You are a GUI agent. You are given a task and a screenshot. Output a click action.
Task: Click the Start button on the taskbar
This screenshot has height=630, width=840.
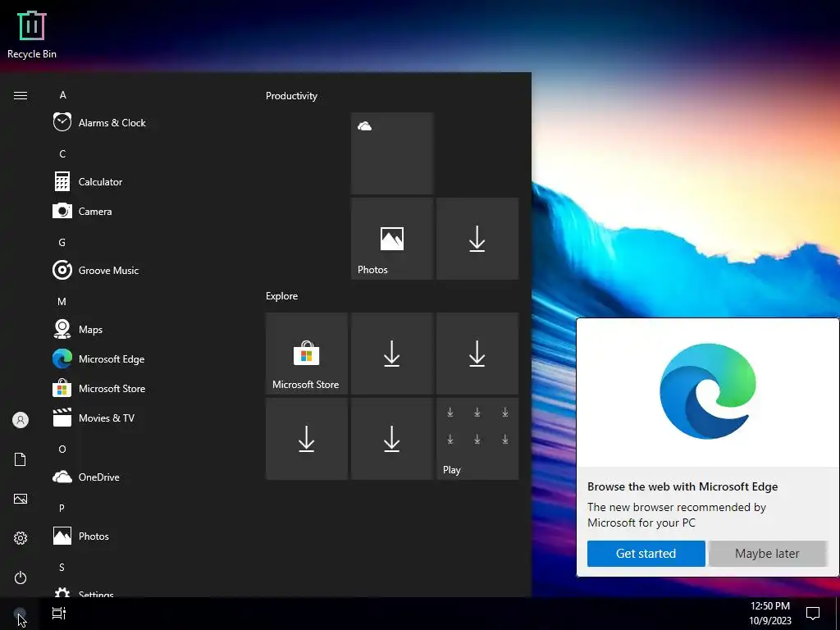tap(20, 614)
